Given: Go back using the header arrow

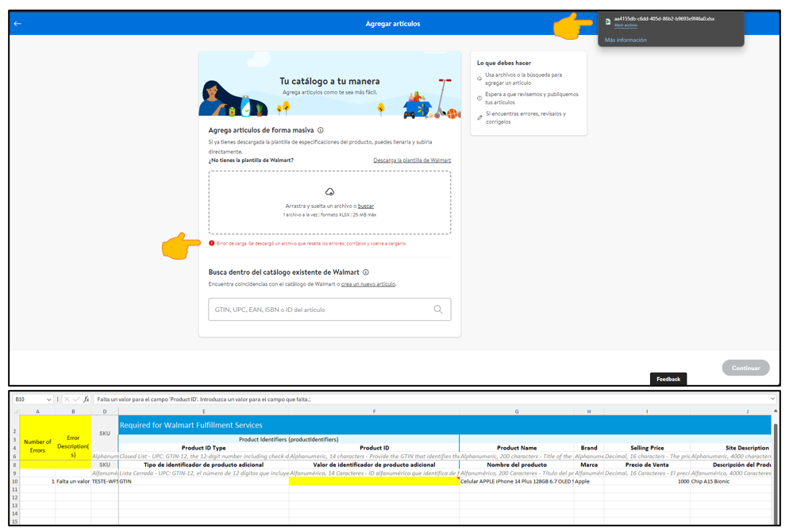Looking at the screenshot, I should 17,24.
